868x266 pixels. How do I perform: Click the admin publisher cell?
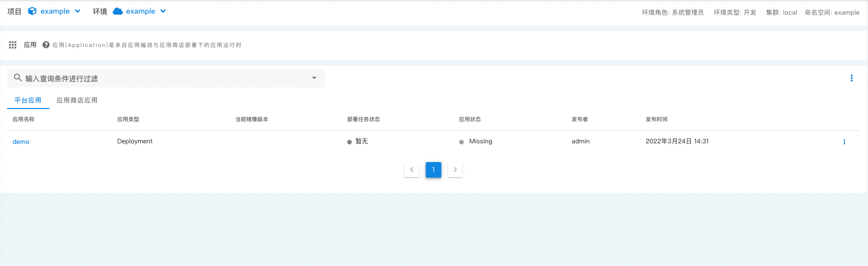580,141
